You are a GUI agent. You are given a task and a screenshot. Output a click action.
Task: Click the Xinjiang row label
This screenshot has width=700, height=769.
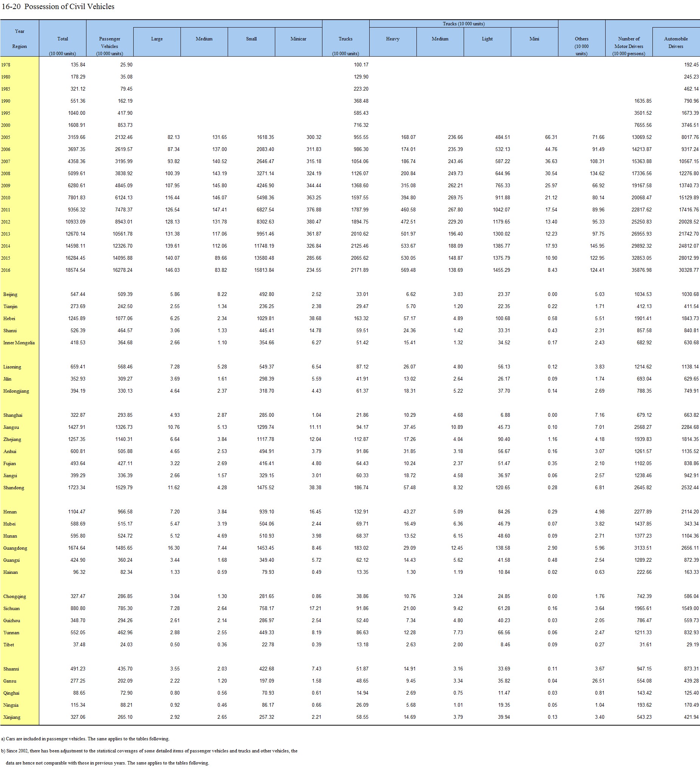coord(12,717)
